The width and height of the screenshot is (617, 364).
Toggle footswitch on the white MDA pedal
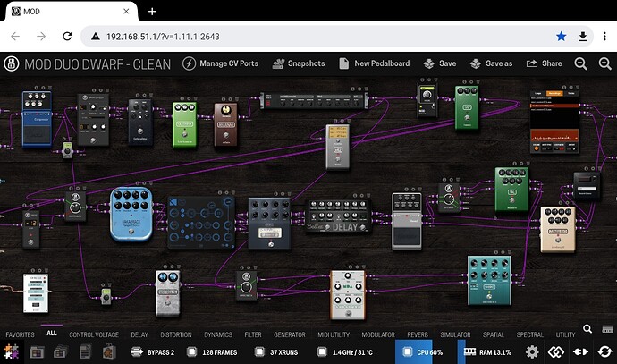(x=348, y=314)
